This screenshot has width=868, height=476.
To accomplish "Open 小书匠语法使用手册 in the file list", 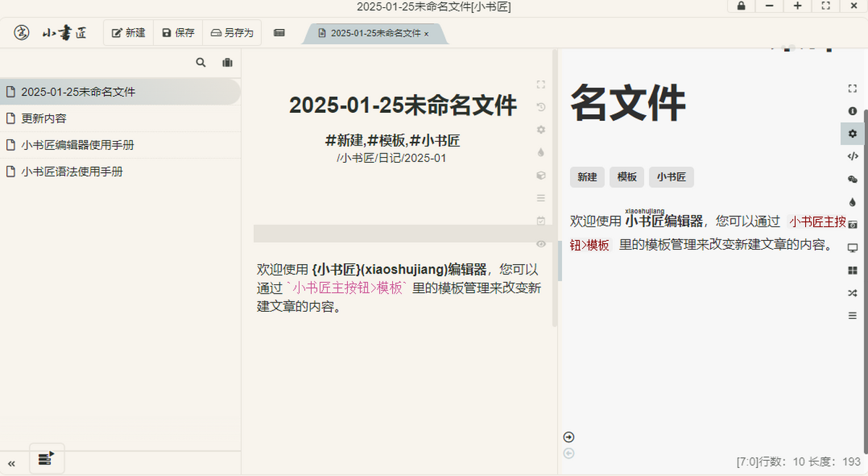I will point(120,172).
